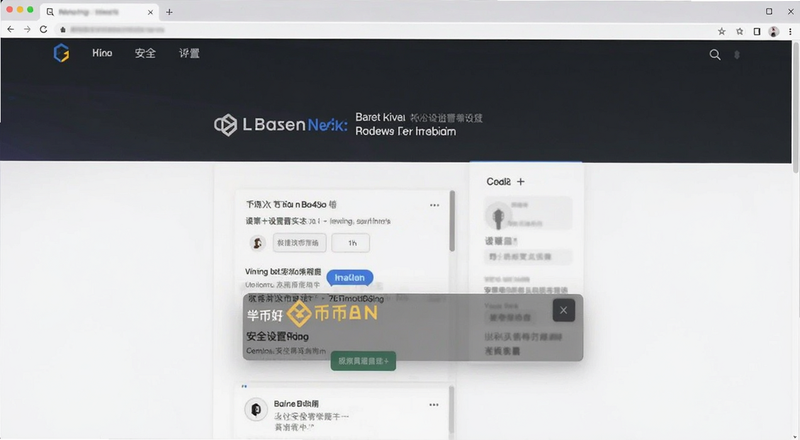Image resolution: width=800 pixels, height=440 pixels.
Task: Click the first card title text
Action: 291,205
